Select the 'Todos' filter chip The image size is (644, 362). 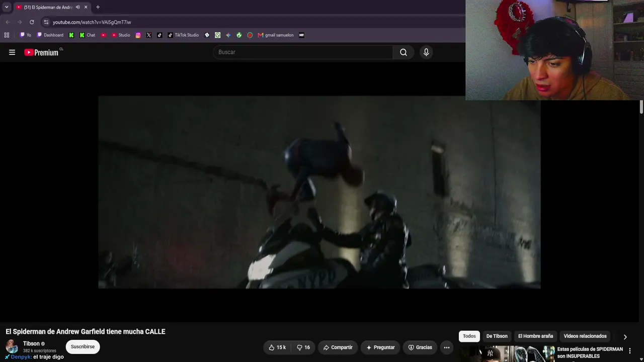pyautogui.click(x=469, y=336)
